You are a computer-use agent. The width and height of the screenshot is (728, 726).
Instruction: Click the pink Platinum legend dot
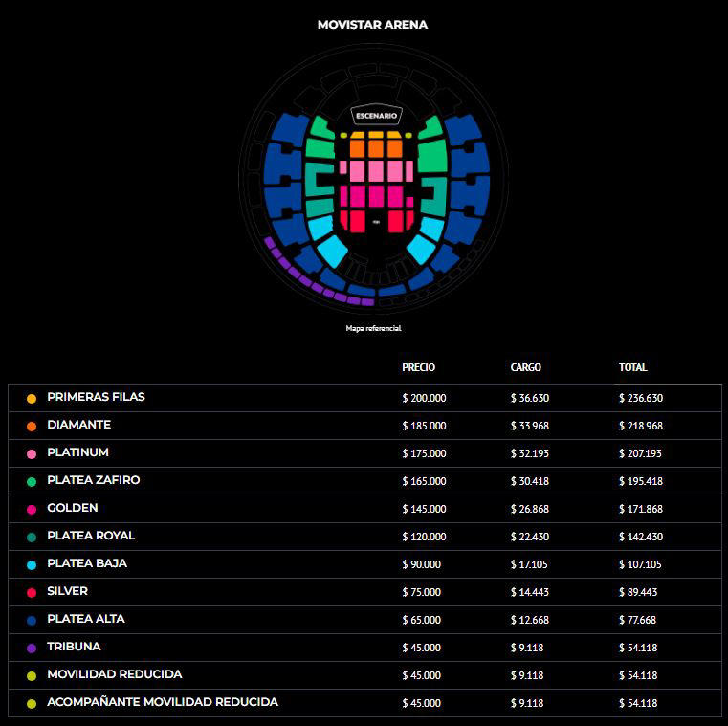point(32,454)
